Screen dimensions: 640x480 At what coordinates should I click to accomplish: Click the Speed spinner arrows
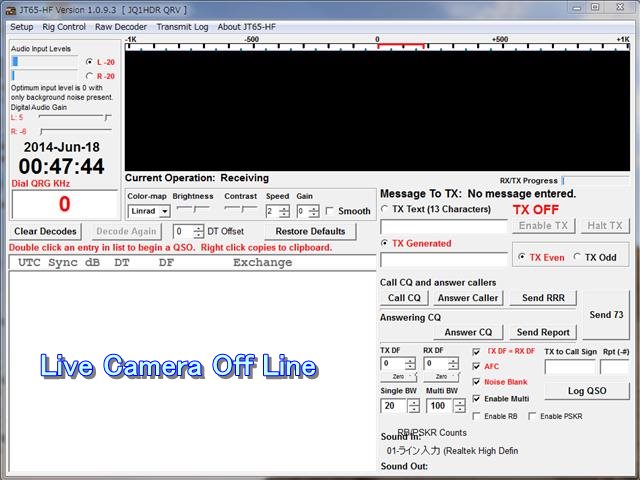(x=284, y=211)
